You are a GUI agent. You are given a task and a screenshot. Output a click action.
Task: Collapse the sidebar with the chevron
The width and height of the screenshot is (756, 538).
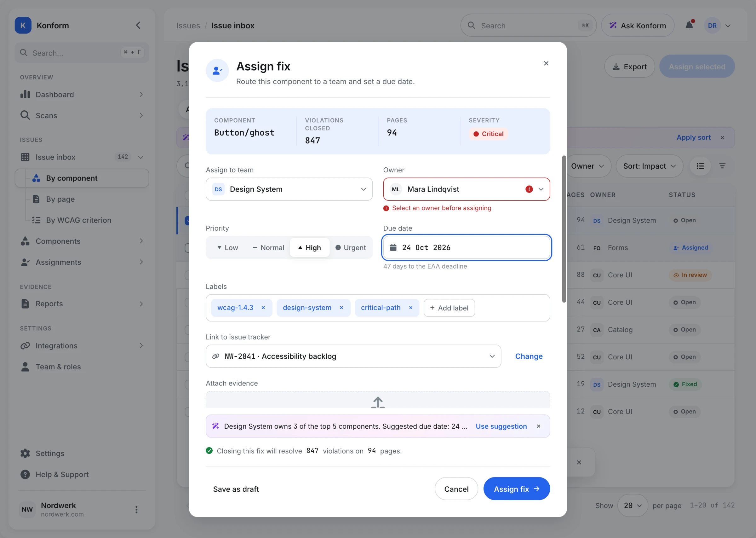(138, 25)
